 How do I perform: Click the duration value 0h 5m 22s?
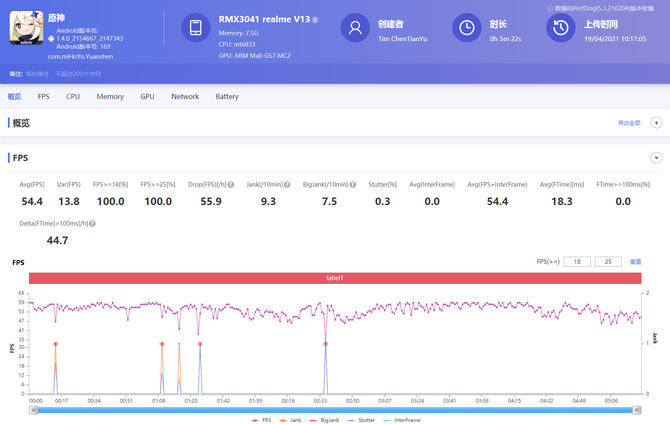coord(505,39)
